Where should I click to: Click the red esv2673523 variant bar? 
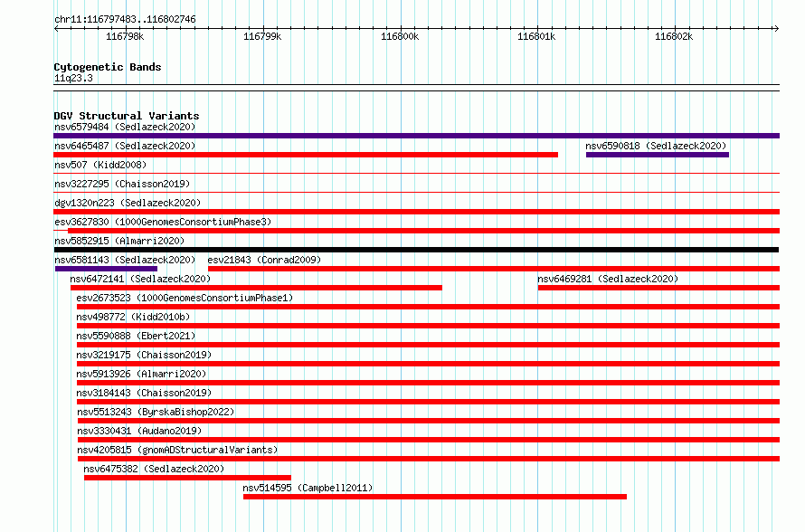click(x=428, y=307)
